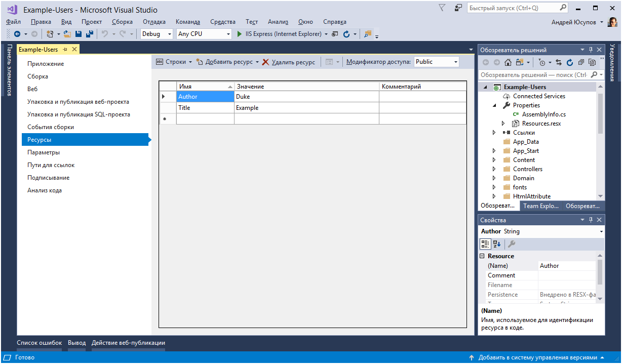Open the Панель элементов toolbox side tab

9,70
